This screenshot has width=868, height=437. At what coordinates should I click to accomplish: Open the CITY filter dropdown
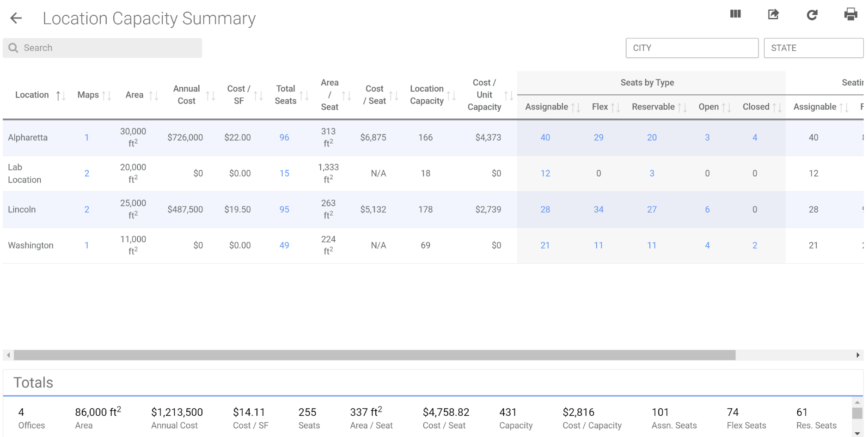(x=691, y=48)
